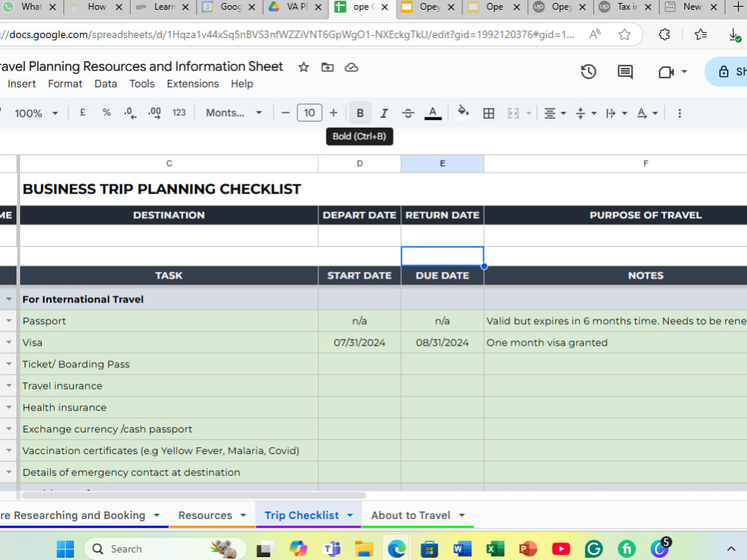Toggle Bold formatting button
Screen dimensions: 747x560
360,113
